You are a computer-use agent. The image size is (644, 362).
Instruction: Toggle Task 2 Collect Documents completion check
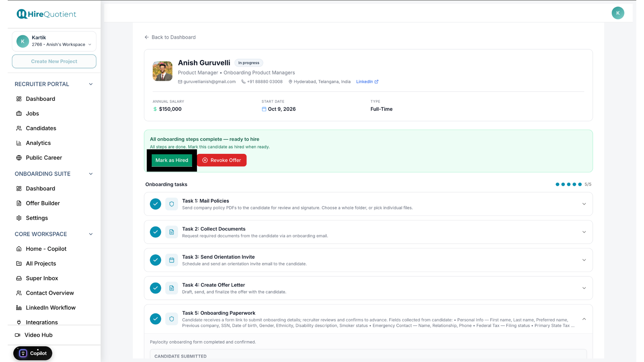tap(155, 232)
